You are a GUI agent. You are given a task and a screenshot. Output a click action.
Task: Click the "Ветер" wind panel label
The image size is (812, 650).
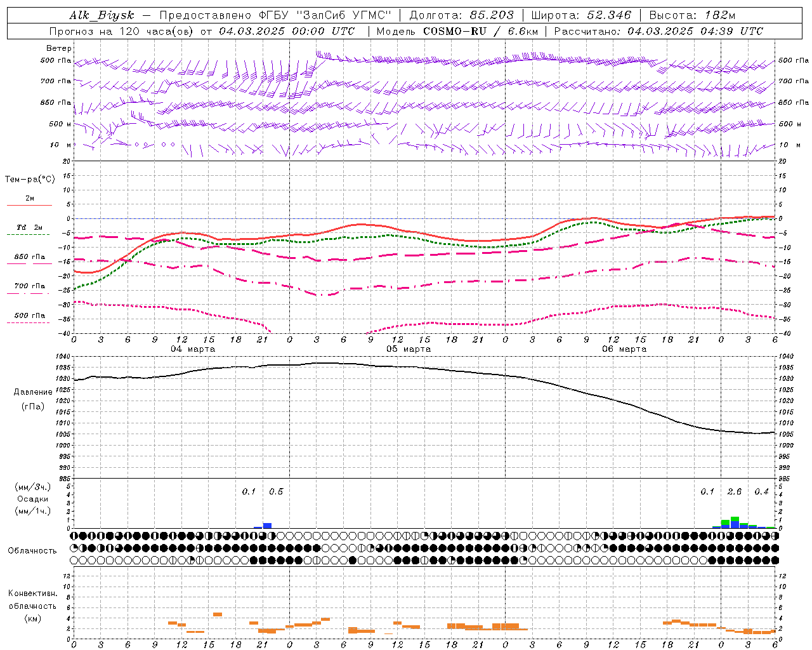point(59,48)
